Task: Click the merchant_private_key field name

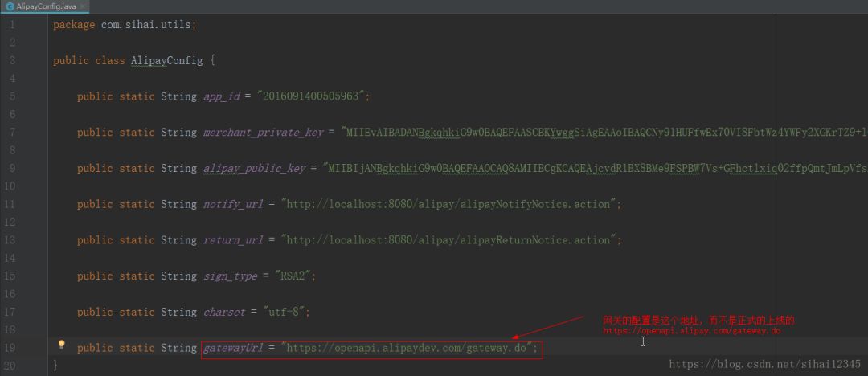Action: pos(263,133)
